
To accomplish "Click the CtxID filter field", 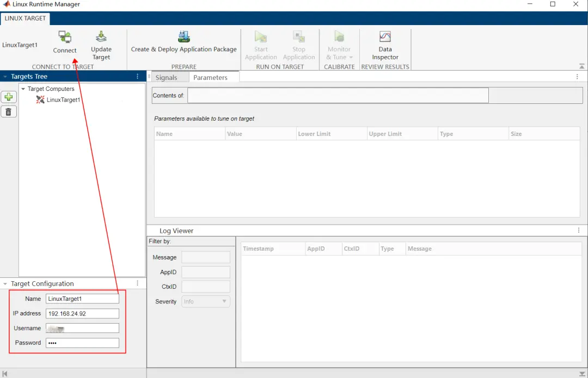I will coord(205,287).
